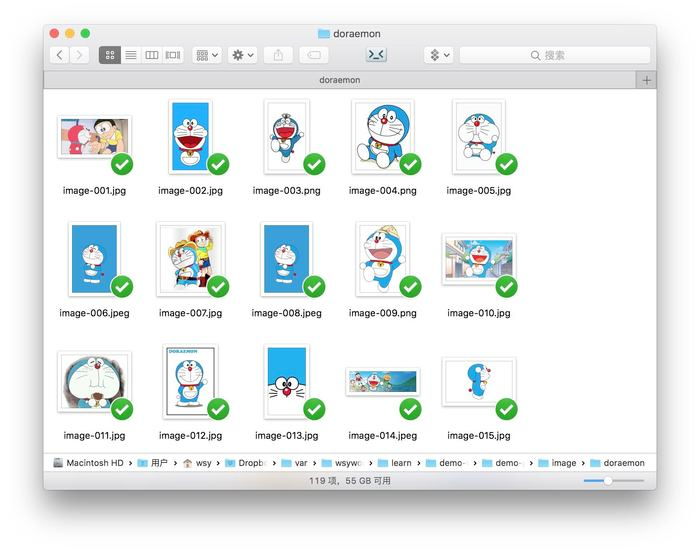Screen dimensions: 700x552
Task: Click 用户 folder in the path bar
Action: (153, 463)
